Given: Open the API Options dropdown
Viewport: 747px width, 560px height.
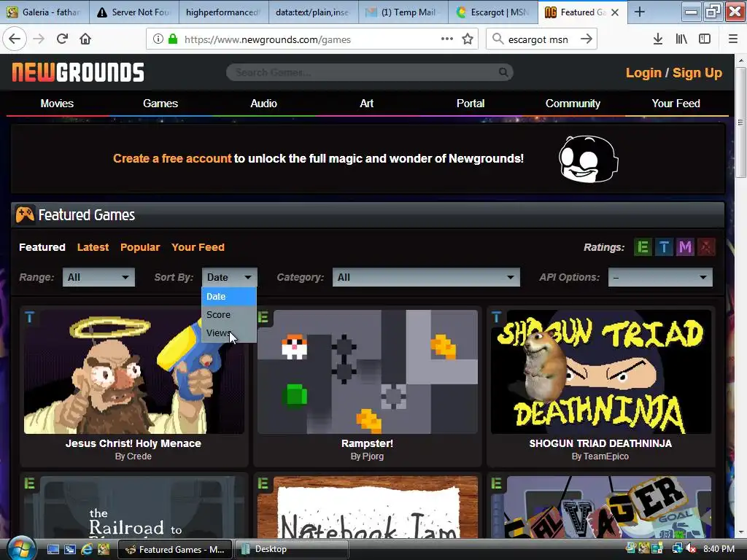Looking at the screenshot, I should 660,277.
